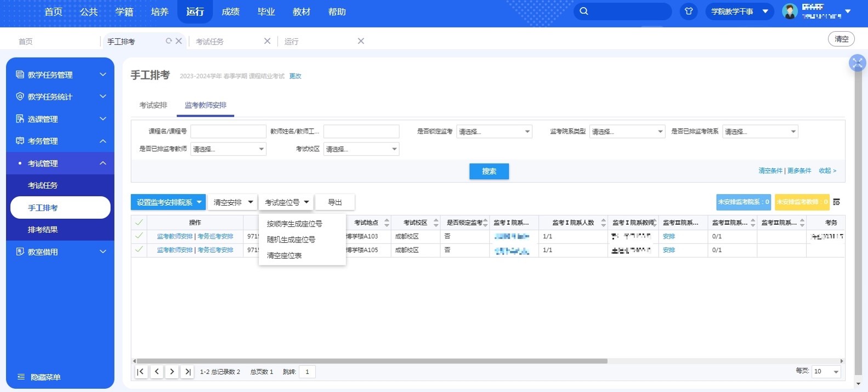Open the 设置监考安排院系 dropdown button

[168, 202]
